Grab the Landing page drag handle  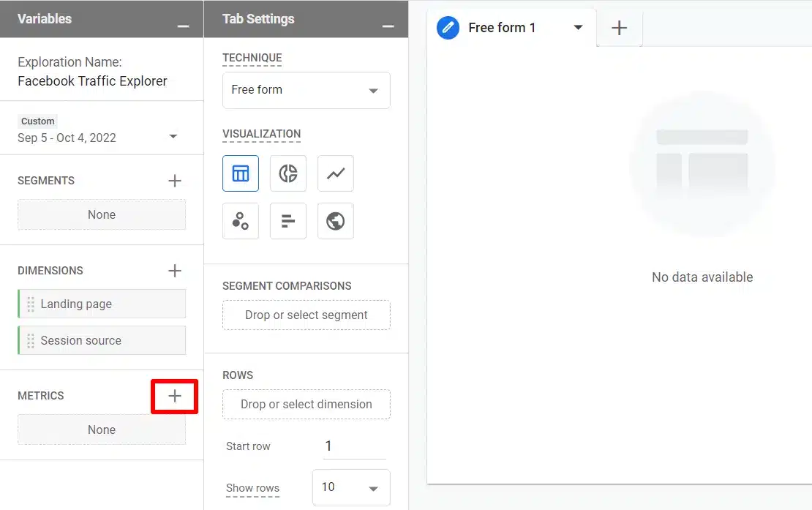(x=31, y=304)
